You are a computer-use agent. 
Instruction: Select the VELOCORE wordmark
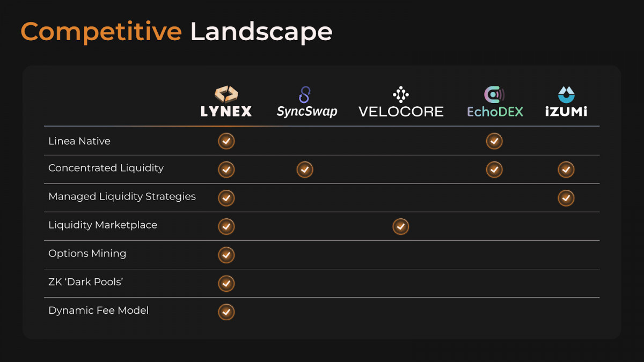[x=401, y=112]
